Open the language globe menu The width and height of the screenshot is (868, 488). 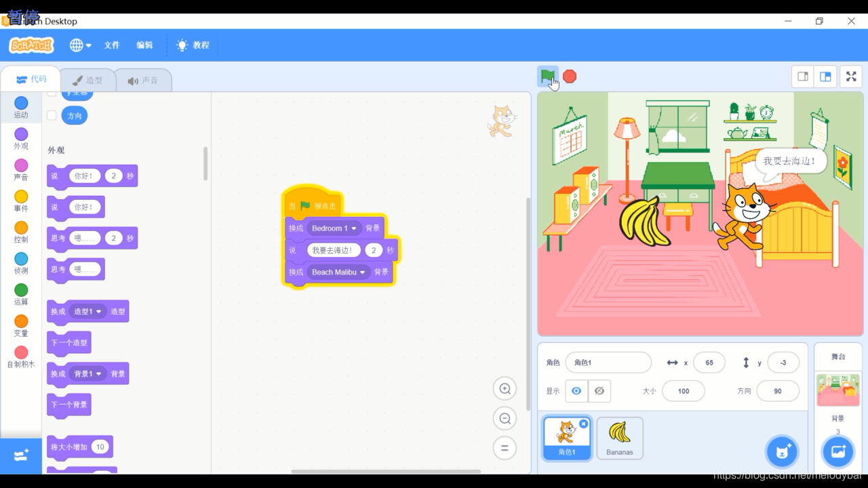click(80, 45)
